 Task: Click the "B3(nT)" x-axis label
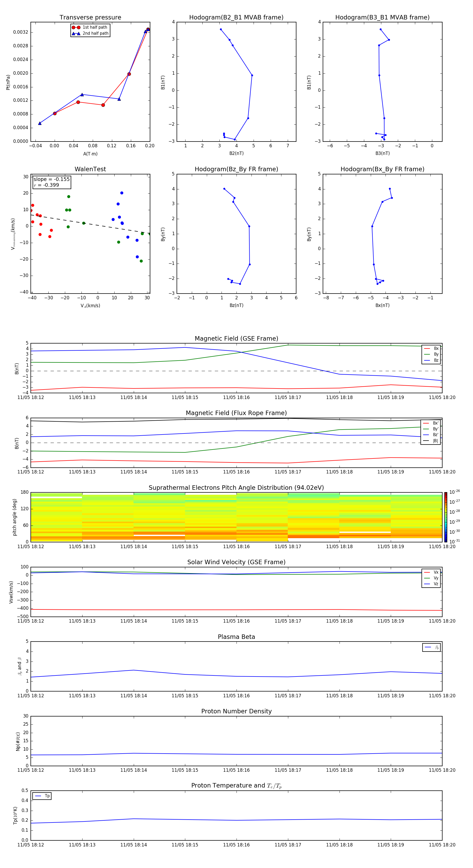(382, 153)
